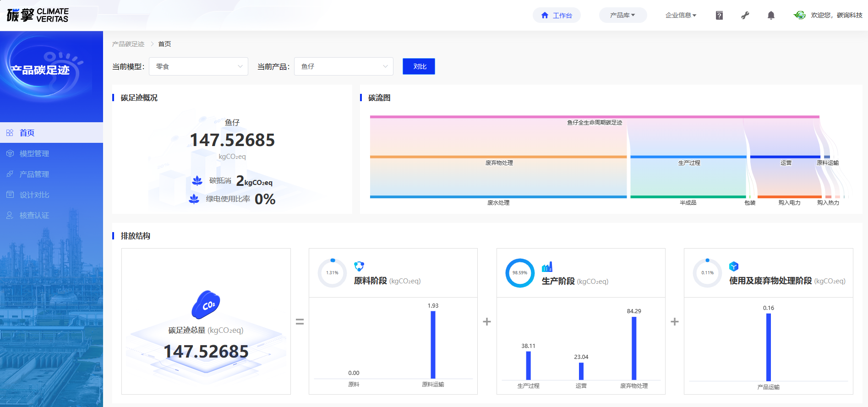Click the 鱼仔全生命周期碳足迹 flow node
This screenshot has width=868, height=407.
pyautogui.click(x=595, y=117)
